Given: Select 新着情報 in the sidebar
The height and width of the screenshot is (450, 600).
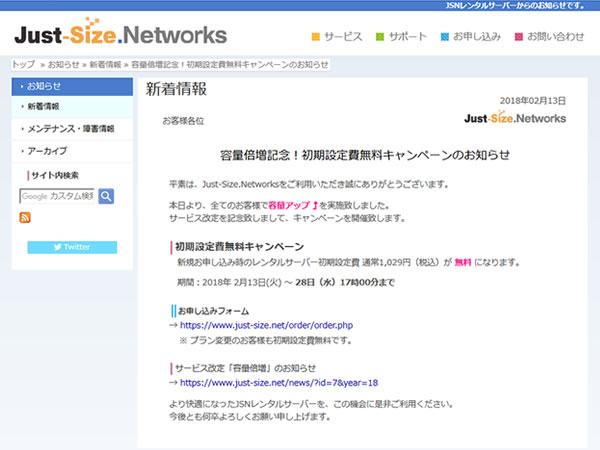Looking at the screenshot, I should pos(72,107).
